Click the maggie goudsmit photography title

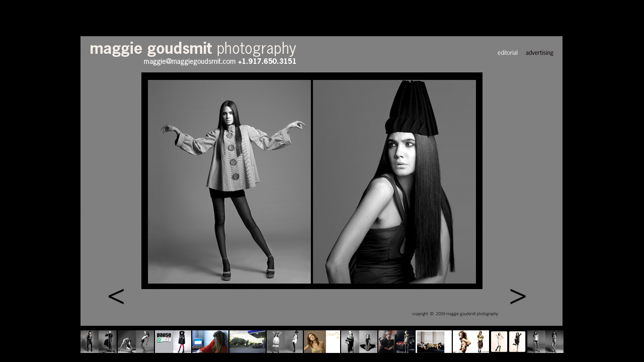click(x=193, y=49)
